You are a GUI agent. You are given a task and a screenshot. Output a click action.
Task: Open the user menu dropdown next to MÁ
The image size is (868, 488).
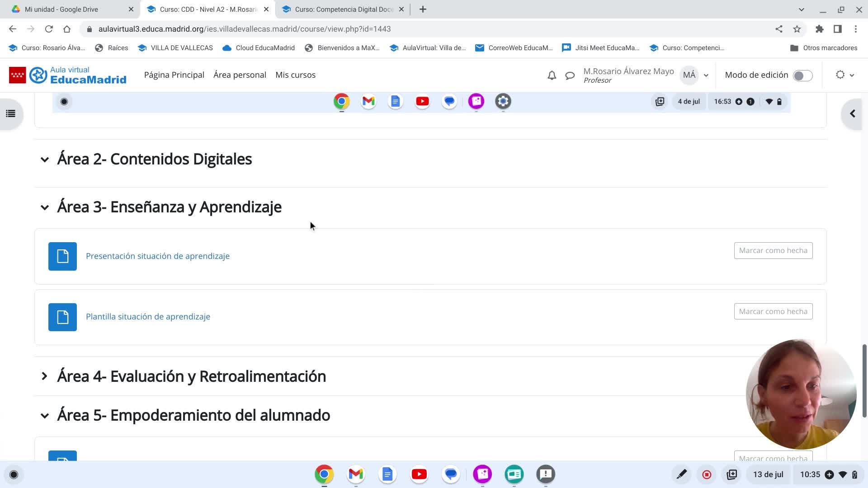pyautogui.click(x=706, y=75)
